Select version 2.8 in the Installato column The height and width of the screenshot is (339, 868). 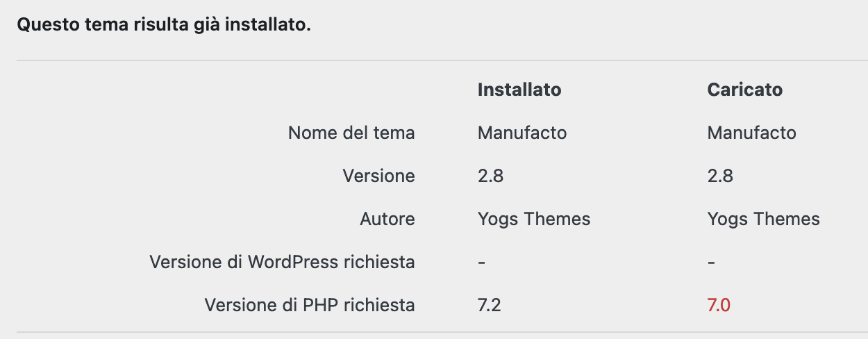(x=490, y=176)
